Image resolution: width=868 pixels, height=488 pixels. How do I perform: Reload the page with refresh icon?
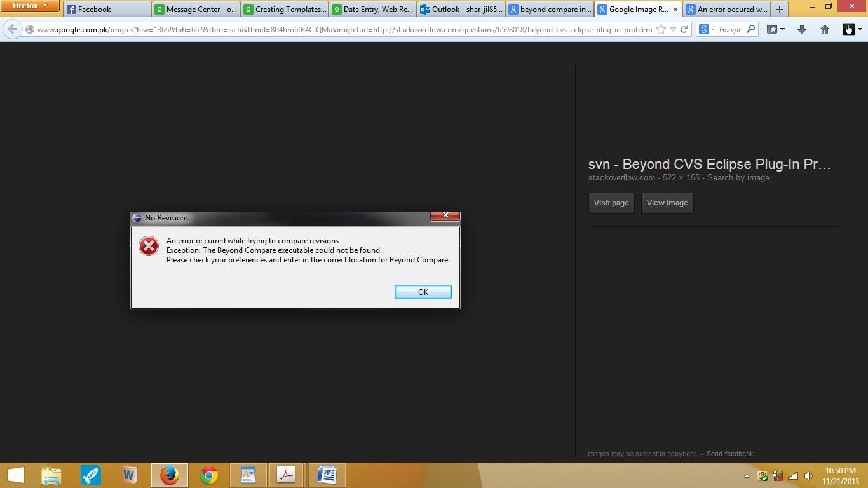tap(684, 29)
